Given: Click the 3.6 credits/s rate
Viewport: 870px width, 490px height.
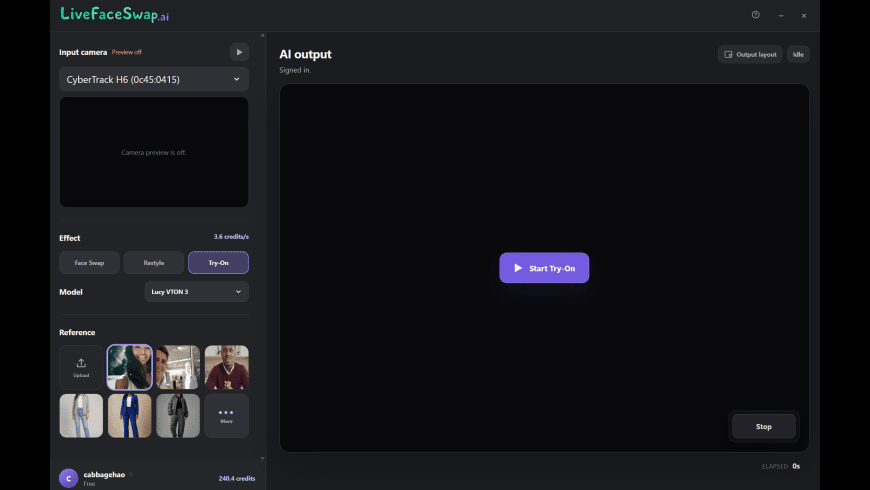Looking at the screenshot, I should (231, 236).
